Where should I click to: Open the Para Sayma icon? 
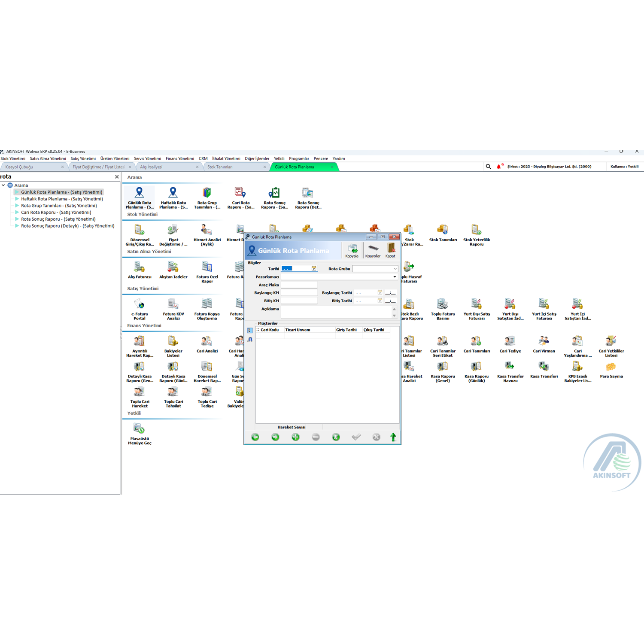[x=611, y=370]
